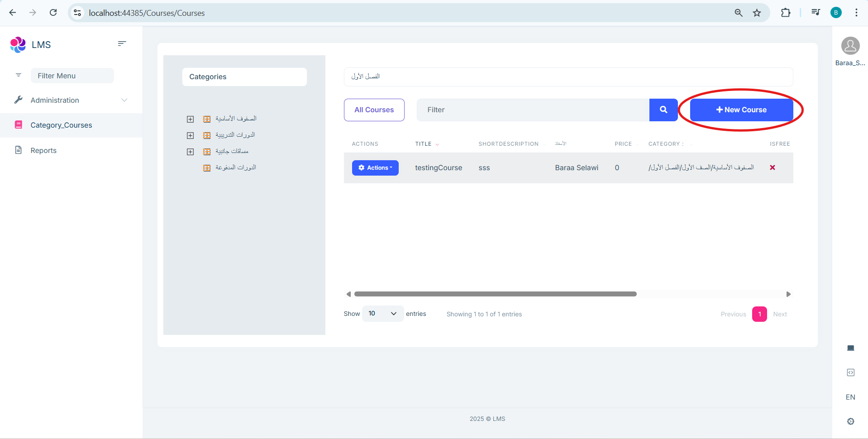Select the الدورات المدفوعة category label
The width and height of the screenshot is (868, 439).
coord(236,167)
